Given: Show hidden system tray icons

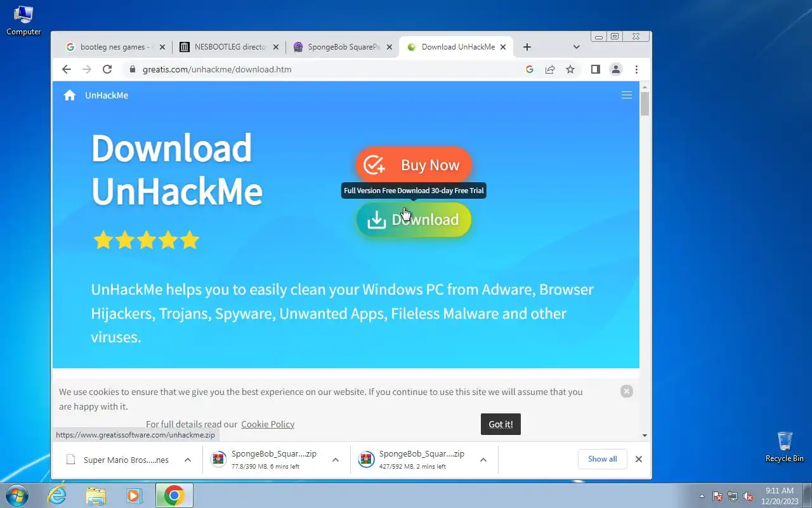Looking at the screenshot, I should click(x=702, y=496).
